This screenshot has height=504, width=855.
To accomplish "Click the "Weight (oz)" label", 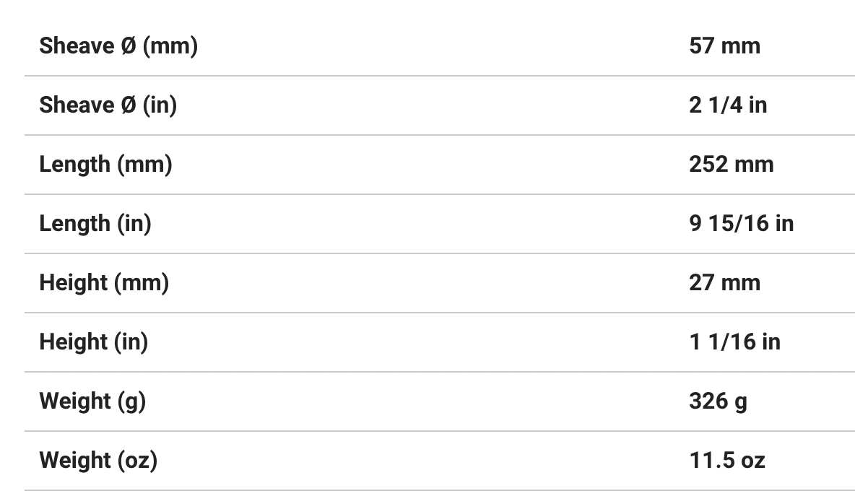I will click(98, 460).
